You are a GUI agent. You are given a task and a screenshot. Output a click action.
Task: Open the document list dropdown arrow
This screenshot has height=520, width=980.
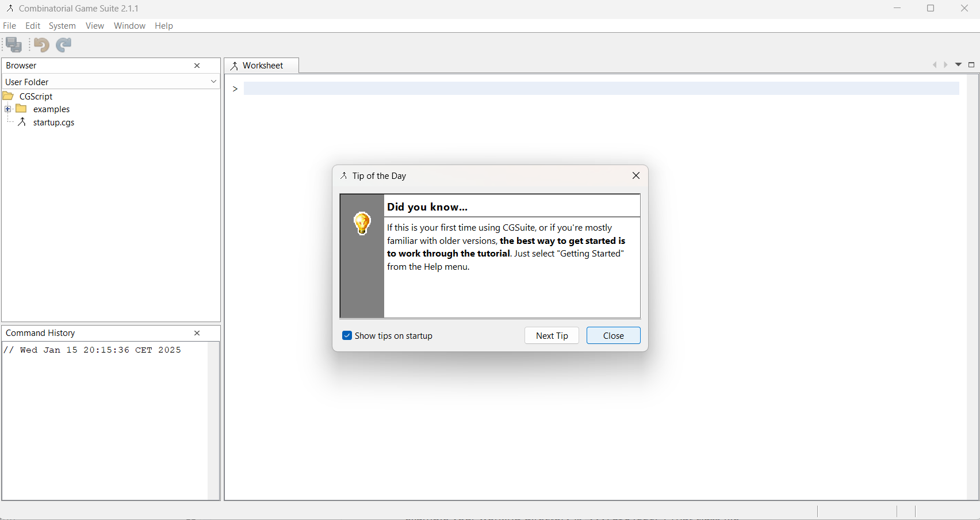pos(958,64)
